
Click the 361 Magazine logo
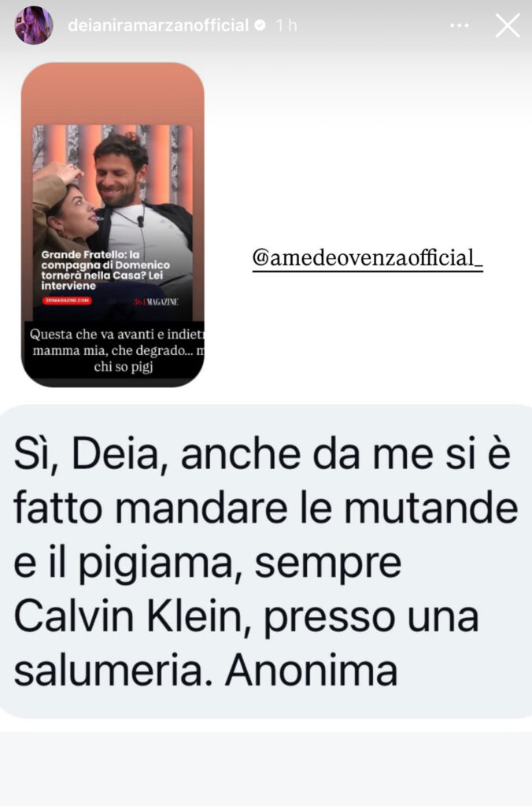(156, 301)
